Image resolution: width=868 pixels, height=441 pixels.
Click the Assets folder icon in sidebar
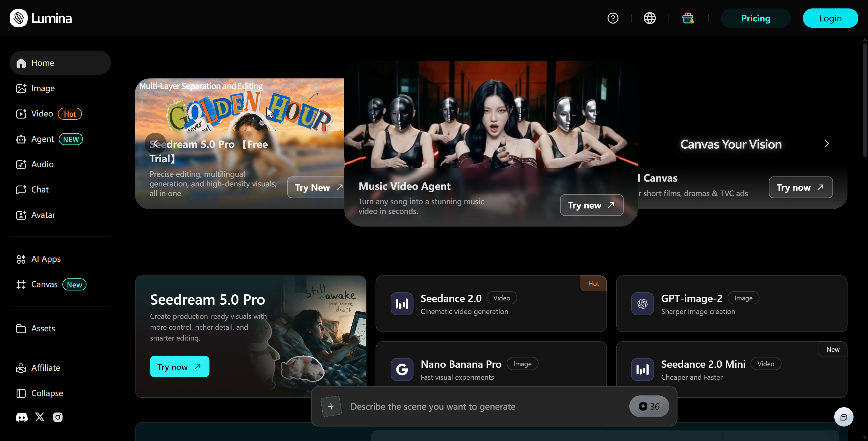(21, 329)
